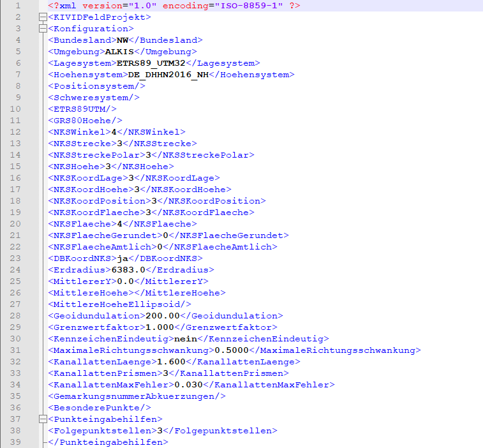Image resolution: width=483 pixels, height=448 pixels.
Task: Click line number 1 in the margin
Action: click(18, 6)
